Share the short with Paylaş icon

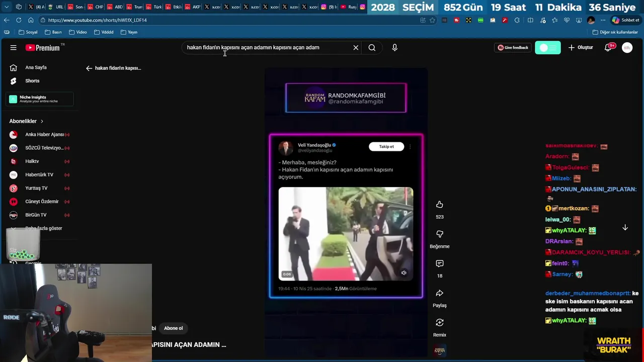440,293
